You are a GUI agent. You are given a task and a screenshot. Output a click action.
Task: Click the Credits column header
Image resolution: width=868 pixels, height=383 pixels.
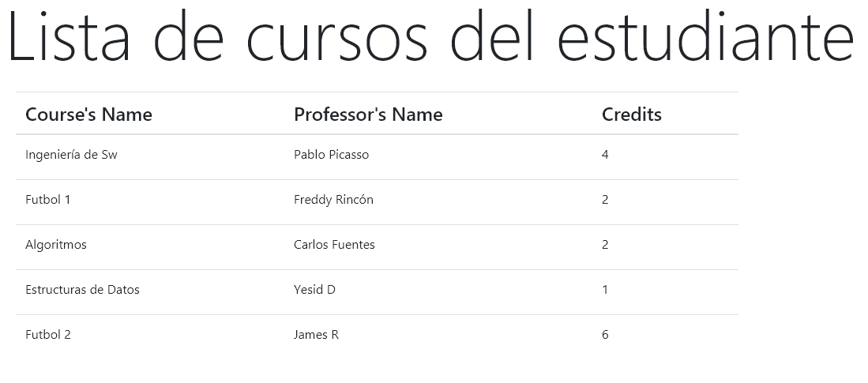coord(632,115)
